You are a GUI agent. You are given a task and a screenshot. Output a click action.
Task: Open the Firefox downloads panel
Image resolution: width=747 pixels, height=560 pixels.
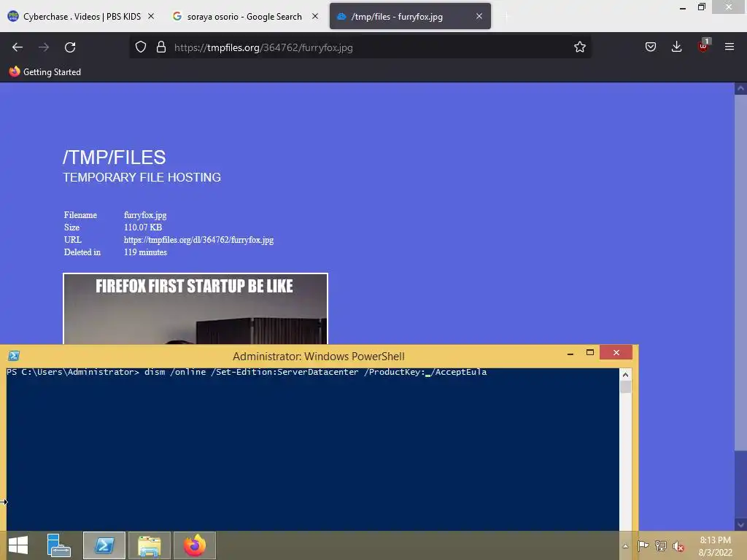pos(676,46)
